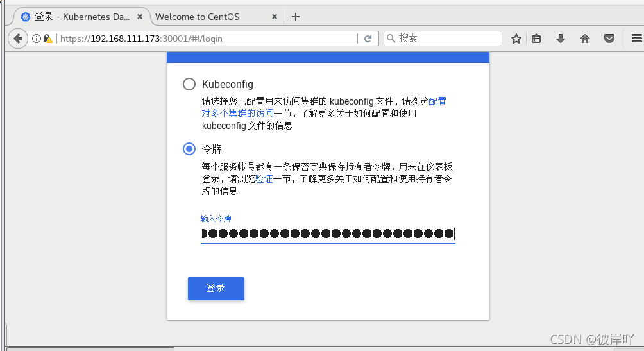
Task: Open site information icon in address bar
Action: 37,39
